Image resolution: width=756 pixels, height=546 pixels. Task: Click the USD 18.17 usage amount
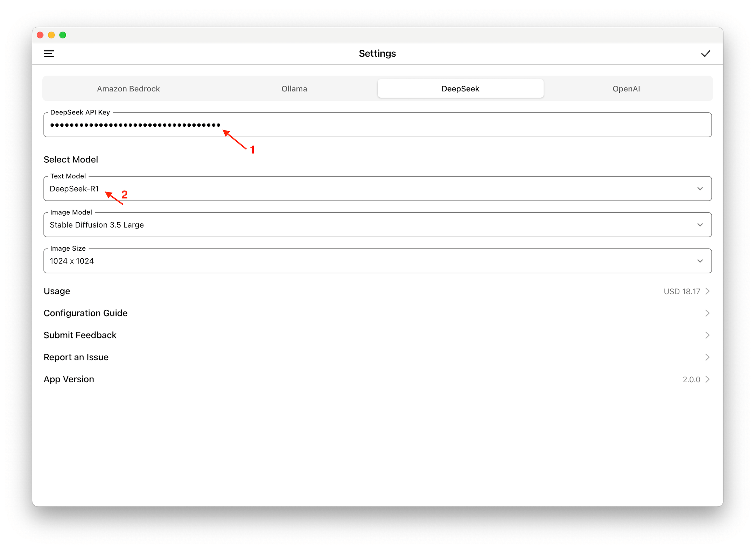682,291
